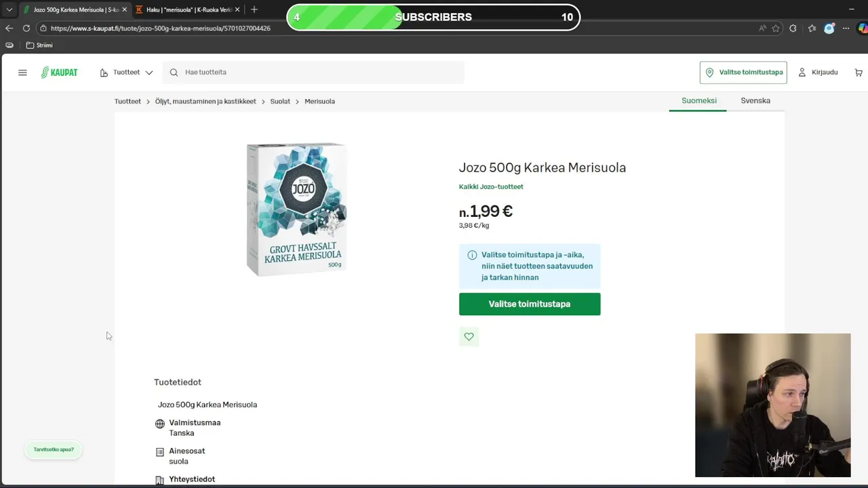Screen dimensions: 868x488
Task: Click the Kirjaudu login button
Action: [x=818, y=73]
